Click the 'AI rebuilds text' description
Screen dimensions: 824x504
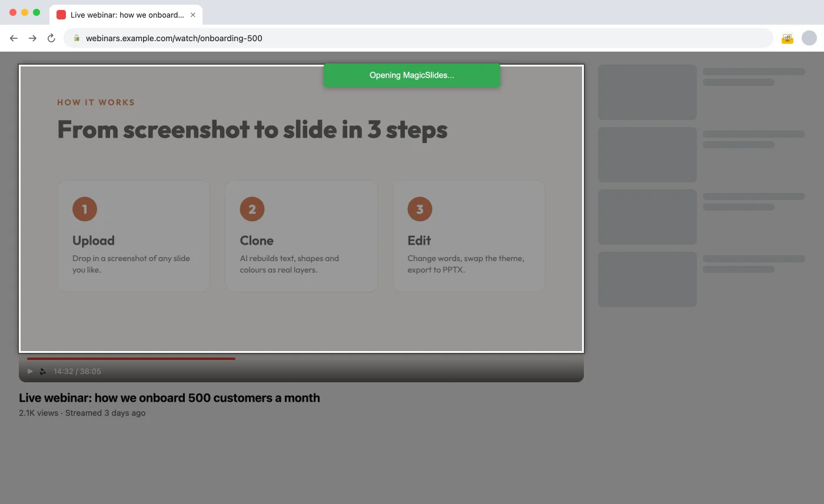point(290,264)
